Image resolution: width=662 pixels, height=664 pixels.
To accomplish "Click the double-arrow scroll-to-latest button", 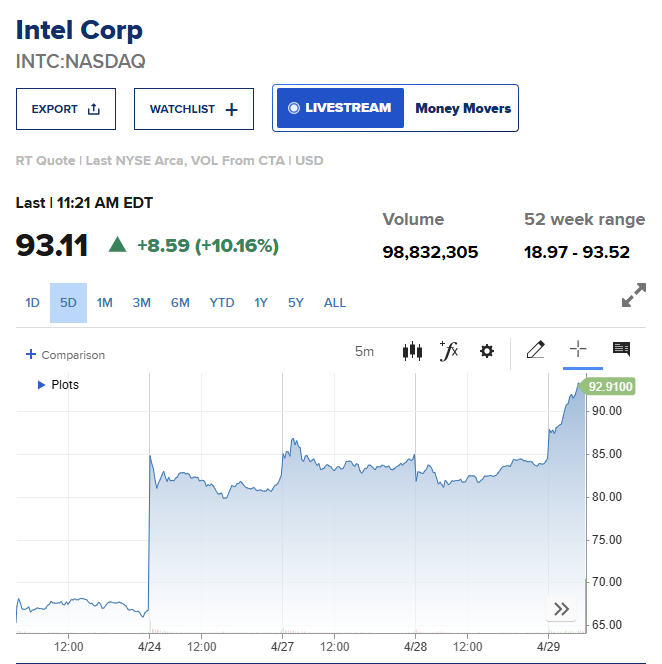I will click(x=561, y=609).
